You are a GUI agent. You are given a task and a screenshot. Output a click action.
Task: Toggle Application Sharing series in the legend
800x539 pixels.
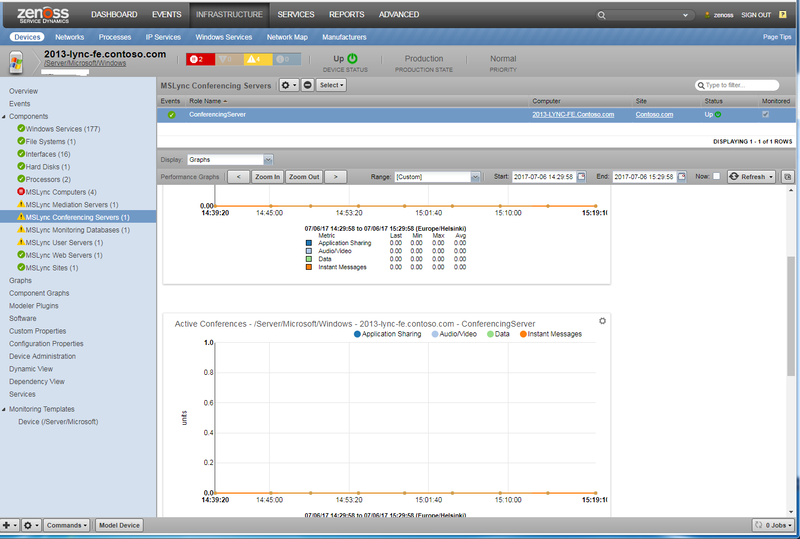pos(387,334)
